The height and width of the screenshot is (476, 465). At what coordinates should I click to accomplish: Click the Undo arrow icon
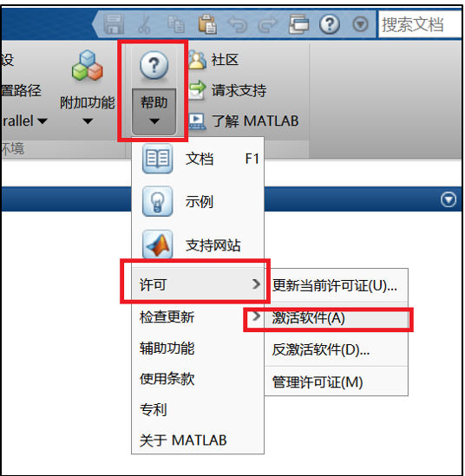tap(238, 24)
